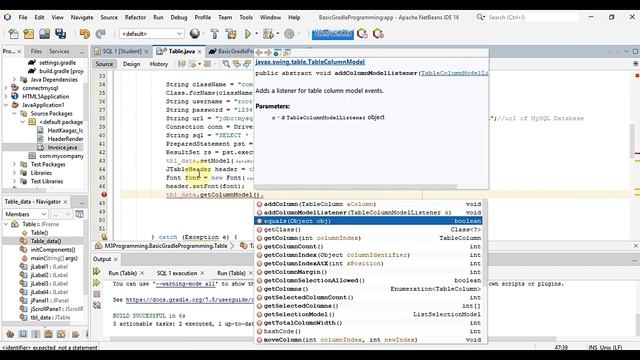Screen dimensions: 640x360
Task: Click the --warning-mode all link in Output
Action: pos(185,284)
